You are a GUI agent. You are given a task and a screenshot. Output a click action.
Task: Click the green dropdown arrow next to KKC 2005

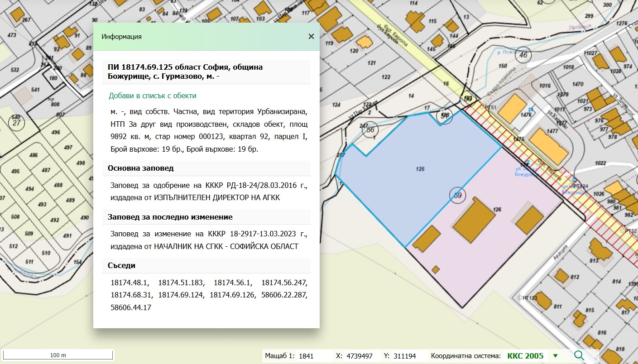[555, 356]
